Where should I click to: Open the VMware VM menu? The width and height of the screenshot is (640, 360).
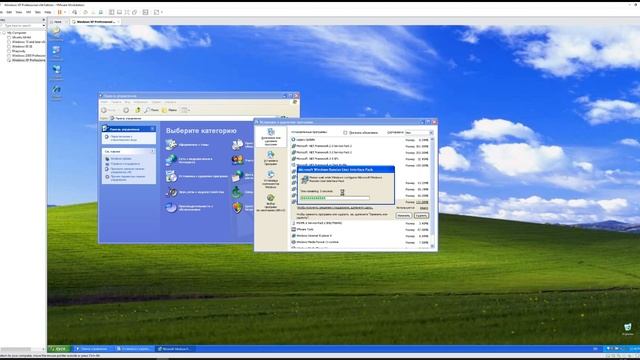point(29,12)
